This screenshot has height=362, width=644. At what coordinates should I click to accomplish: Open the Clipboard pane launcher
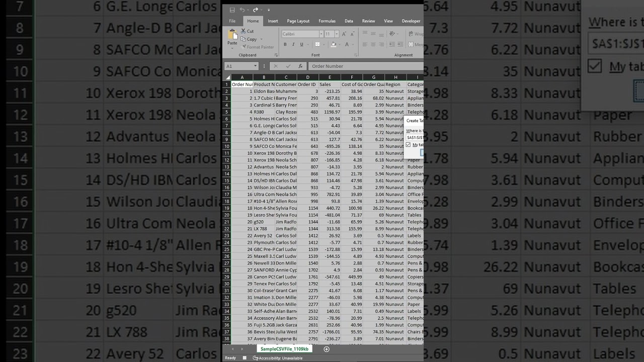[276, 55]
